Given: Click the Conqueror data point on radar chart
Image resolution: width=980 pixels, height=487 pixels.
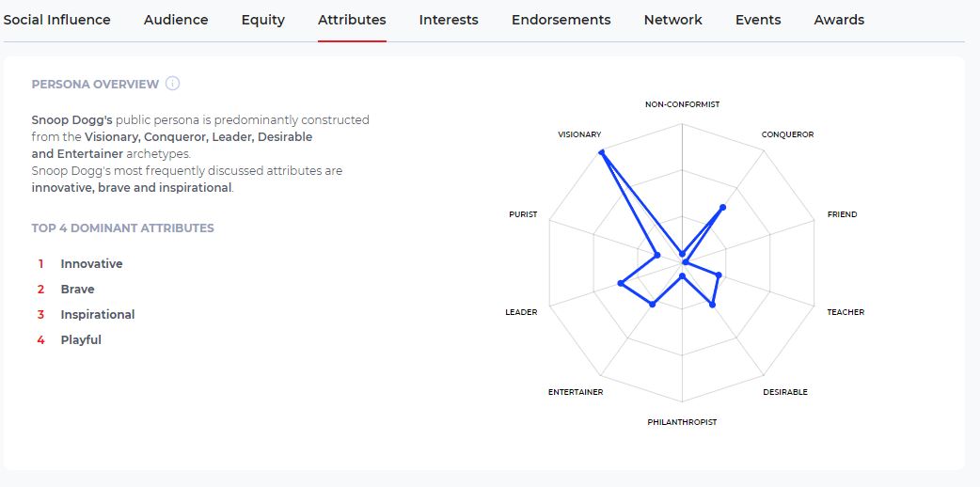Looking at the screenshot, I should click(723, 207).
